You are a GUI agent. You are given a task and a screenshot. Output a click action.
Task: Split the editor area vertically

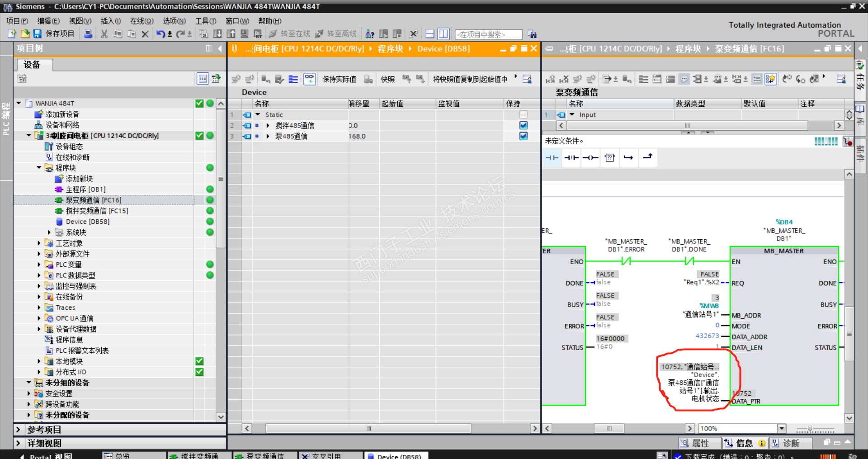(443, 34)
